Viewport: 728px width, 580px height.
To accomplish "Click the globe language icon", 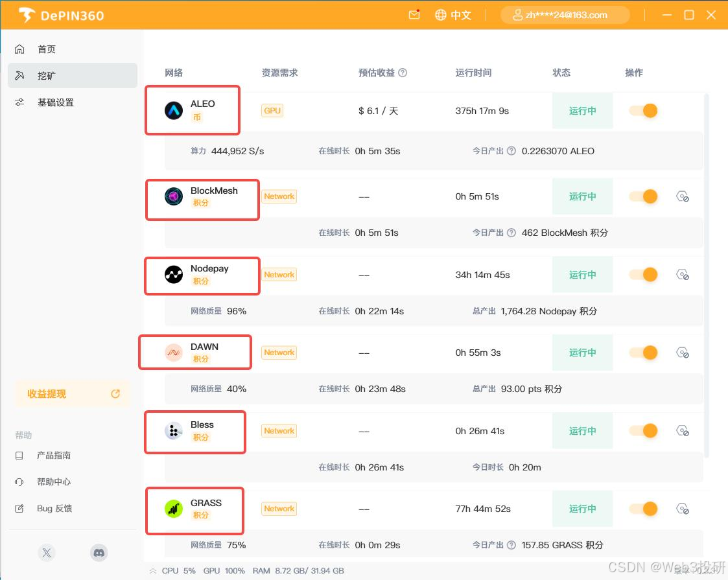I will click(x=440, y=15).
